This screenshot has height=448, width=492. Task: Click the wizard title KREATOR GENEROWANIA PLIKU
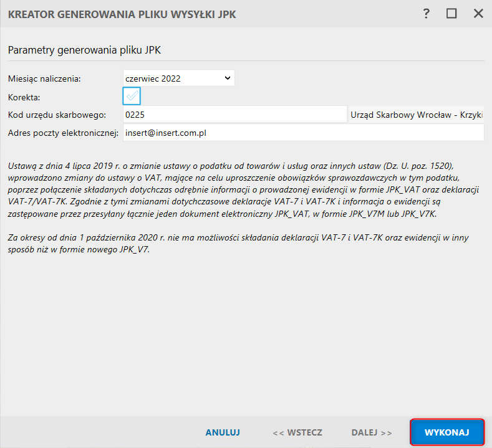[122, 14]
